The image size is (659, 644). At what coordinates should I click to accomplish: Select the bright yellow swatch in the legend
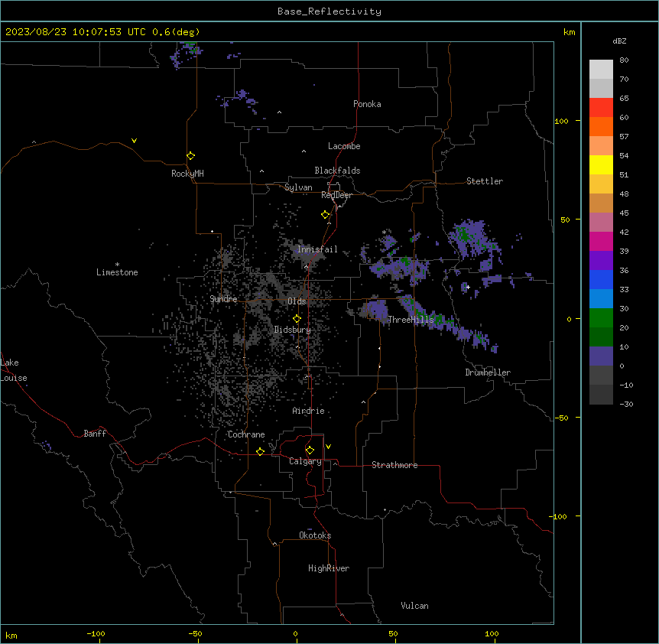(x=601, y=164)
